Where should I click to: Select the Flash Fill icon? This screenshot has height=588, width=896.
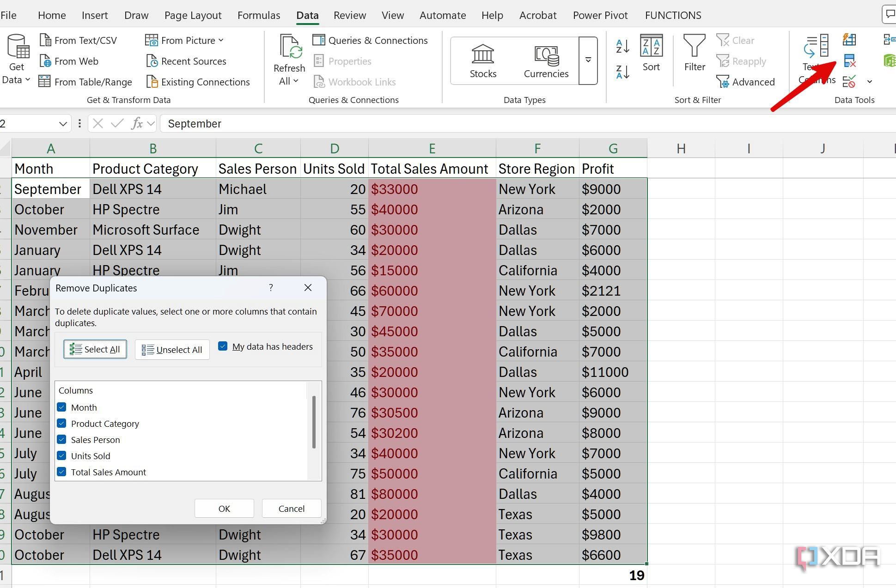coord(849,40)
